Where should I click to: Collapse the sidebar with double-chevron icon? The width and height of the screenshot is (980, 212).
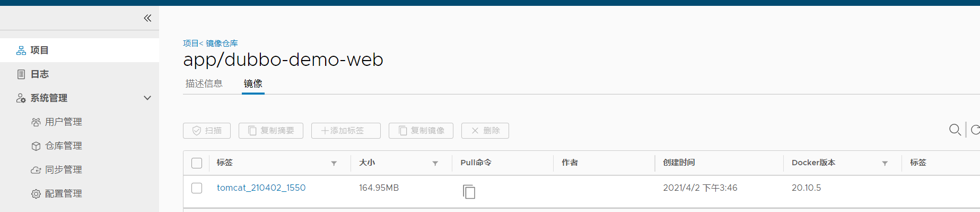[147, 18]
